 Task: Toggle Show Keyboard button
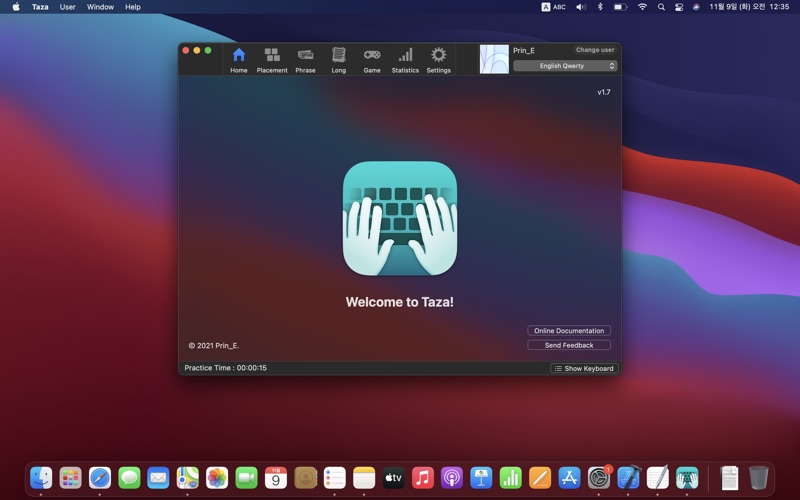pos(584,368)
